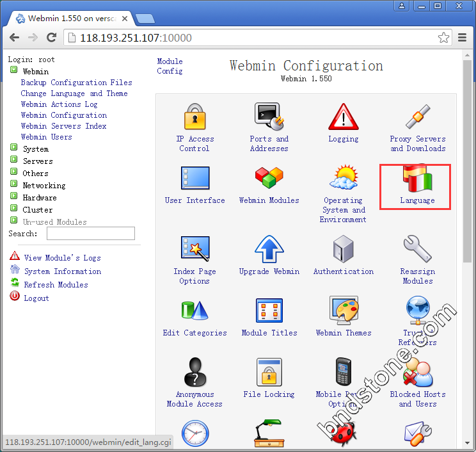
Task: Open Webmin Actions Log link
Action: tap(59, 104)
